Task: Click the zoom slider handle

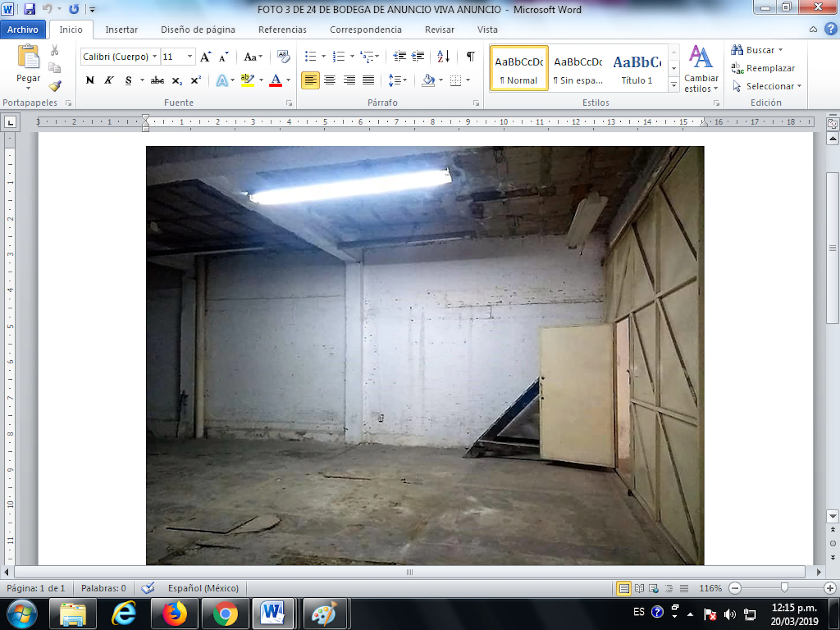Action: coord(784,588)
